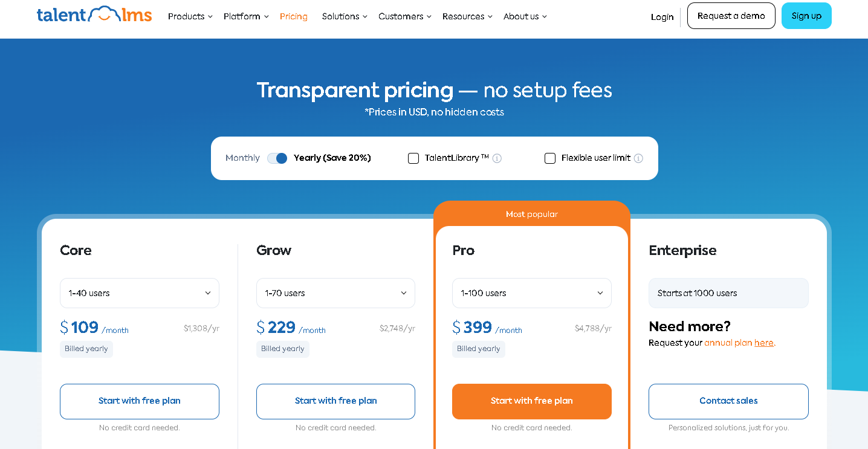Toggle Monthly/Yearly billing switch

[277, 158]
